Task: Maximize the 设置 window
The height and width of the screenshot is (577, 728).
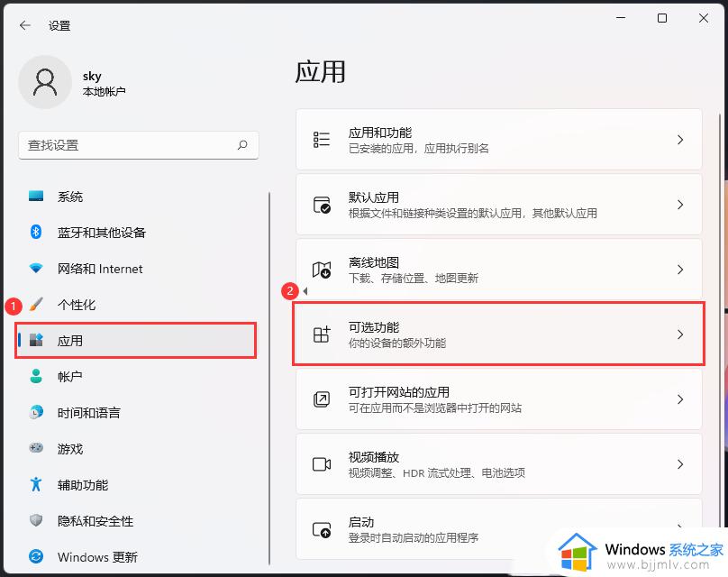Action: [x=662, y=18]
